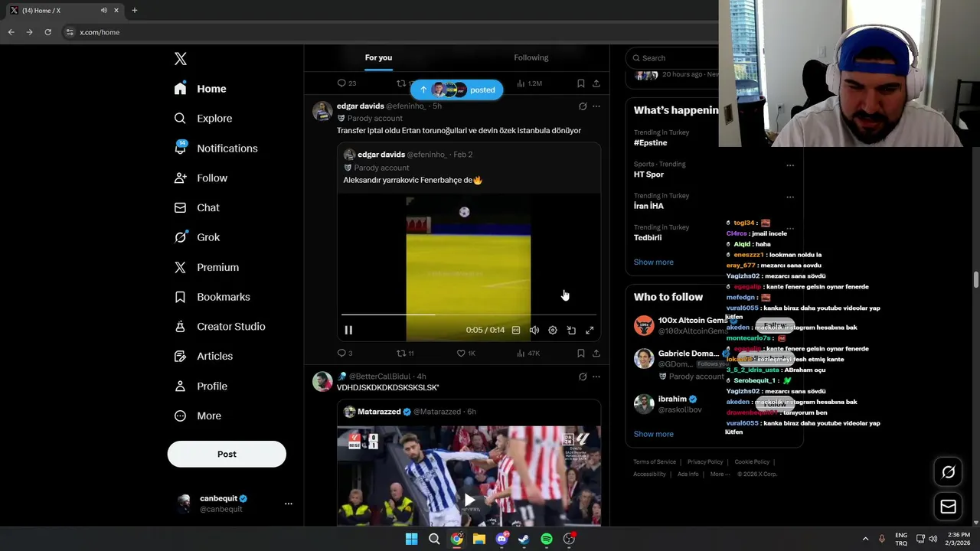The image size is (980, 551).
Task: Click the Creator Studio icon
Action: pyautogui.click(x=180, y=327)
